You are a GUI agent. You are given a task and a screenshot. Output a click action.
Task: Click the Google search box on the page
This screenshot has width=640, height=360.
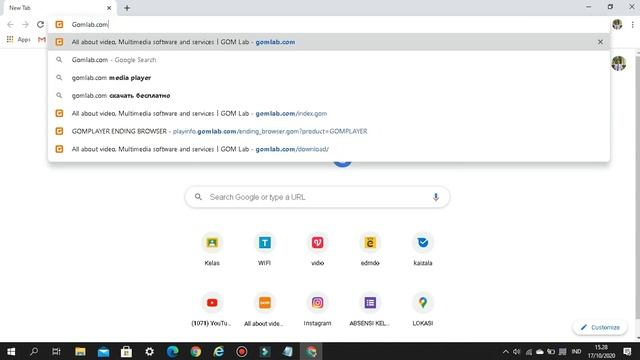click(317, 197)
